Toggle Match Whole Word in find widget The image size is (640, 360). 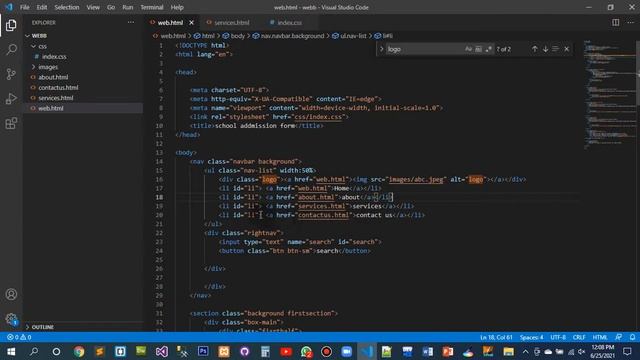click(x=478, y=49)
